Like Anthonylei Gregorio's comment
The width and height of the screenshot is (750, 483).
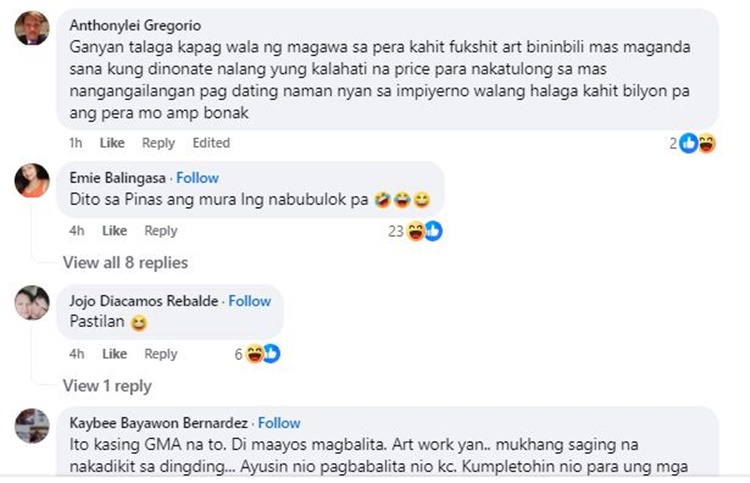[x=112, y=143]
